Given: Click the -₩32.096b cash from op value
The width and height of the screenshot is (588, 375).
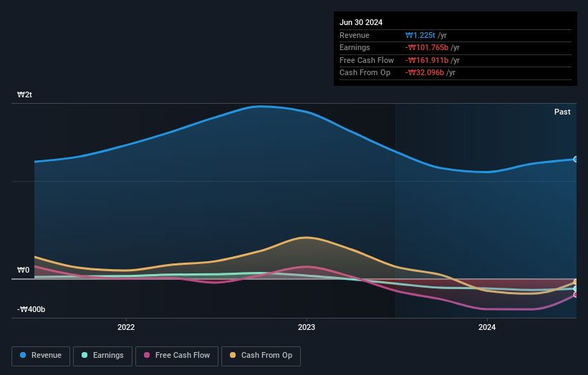Looking at the screenshot, I should pyautogui.click(x=424, y=73).
